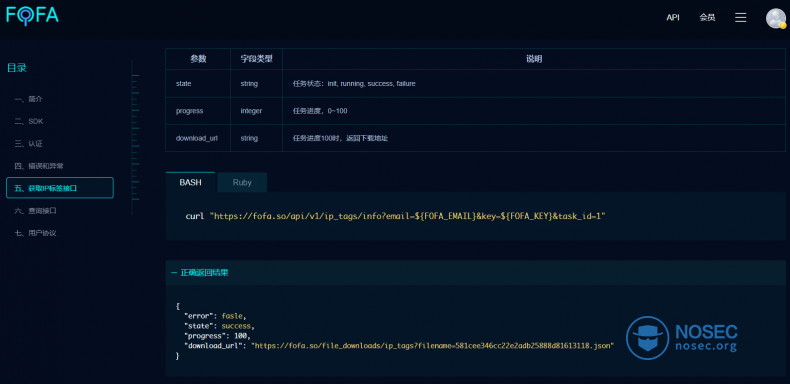Select section 五、获取IP标签接口
The height and width of the screenshot is (384, 790).
click(x=60, y=188)
